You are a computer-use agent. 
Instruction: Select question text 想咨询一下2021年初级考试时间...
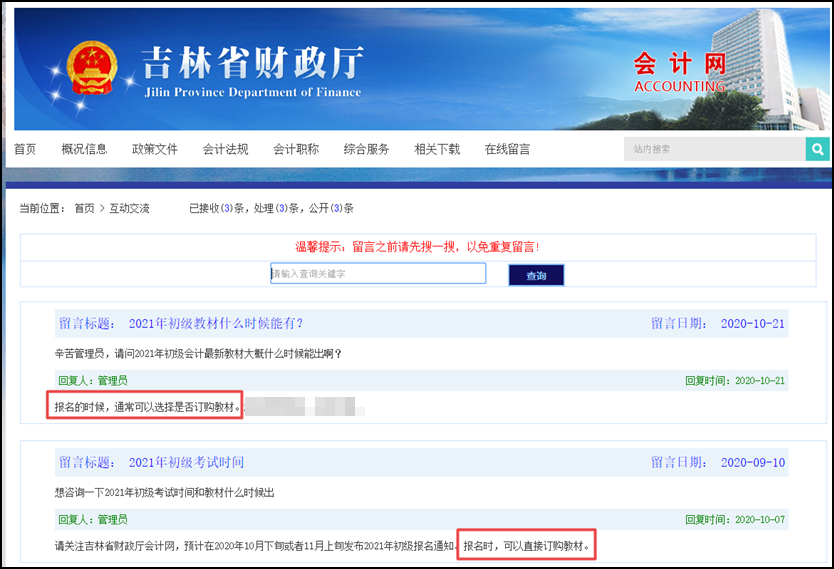tap(164, 492)
